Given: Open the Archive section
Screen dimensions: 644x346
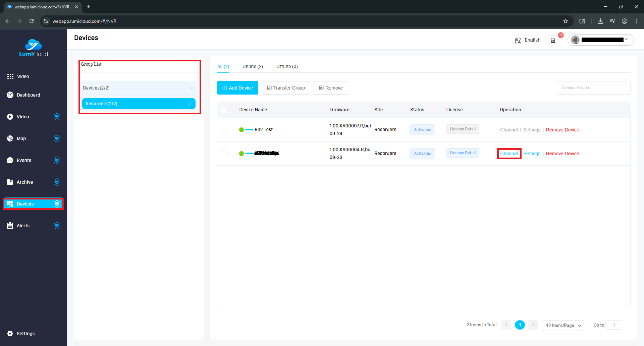Looking at the screenshot, I should coord(25,182).
